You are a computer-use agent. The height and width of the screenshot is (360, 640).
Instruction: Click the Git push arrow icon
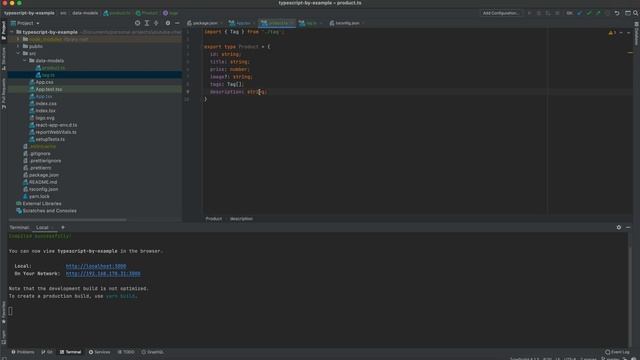tap(598, 13)
